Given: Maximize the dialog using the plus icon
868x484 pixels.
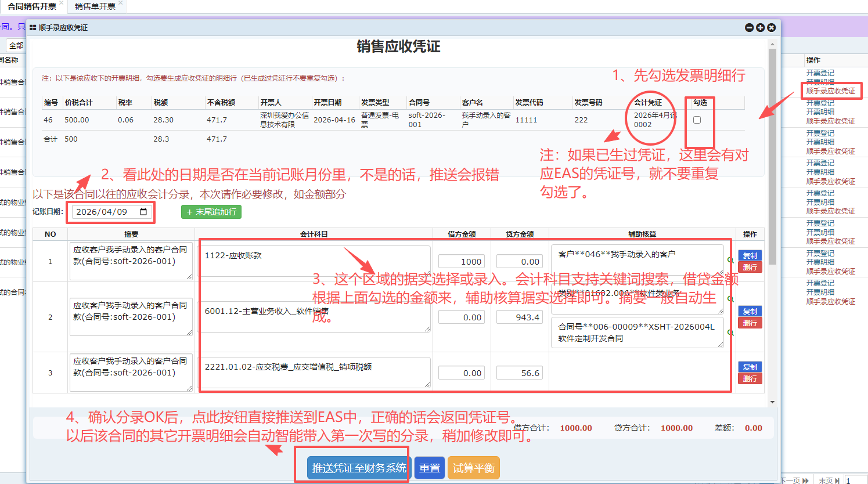Looking at the screenshot, I should [x=760, y=28].
